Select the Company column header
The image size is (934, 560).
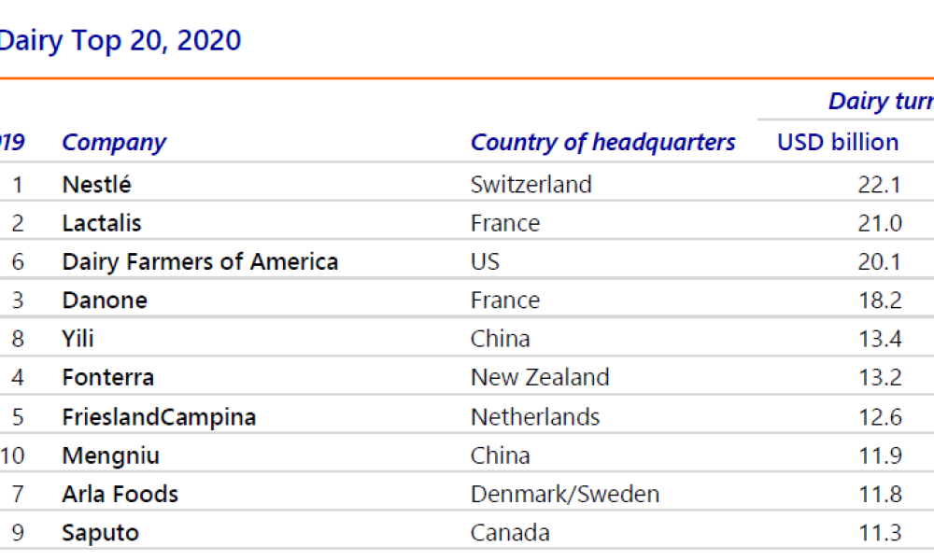(113, 143)
